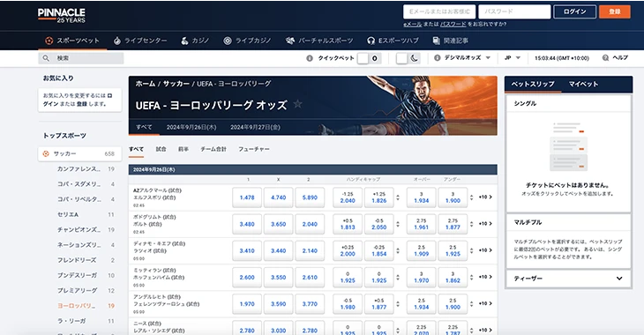Screen dimensions: 644x335
Task: Open the デシマルオッズ odds format dropdown
Action: [468, 58]
